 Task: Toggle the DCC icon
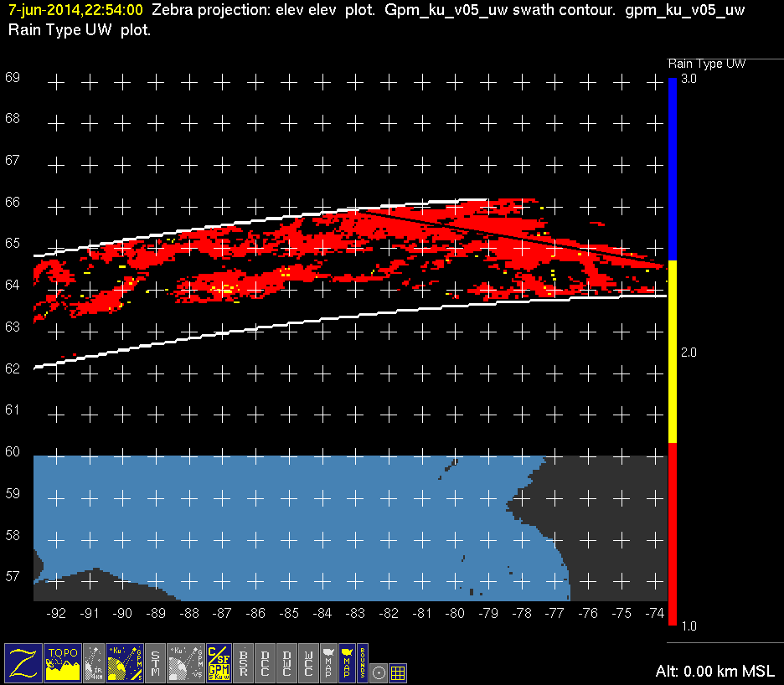(x=265, y=663)
